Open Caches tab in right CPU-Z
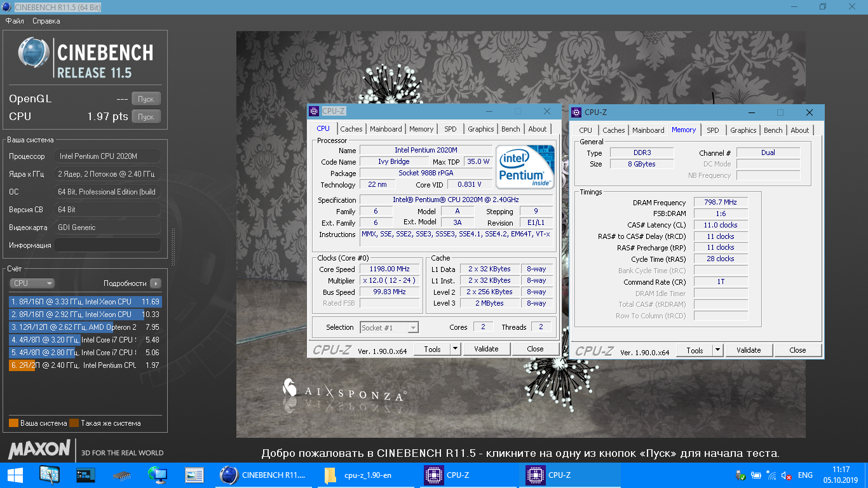The width and height of the screenshot is (868, 488). (x=614, y=130)
